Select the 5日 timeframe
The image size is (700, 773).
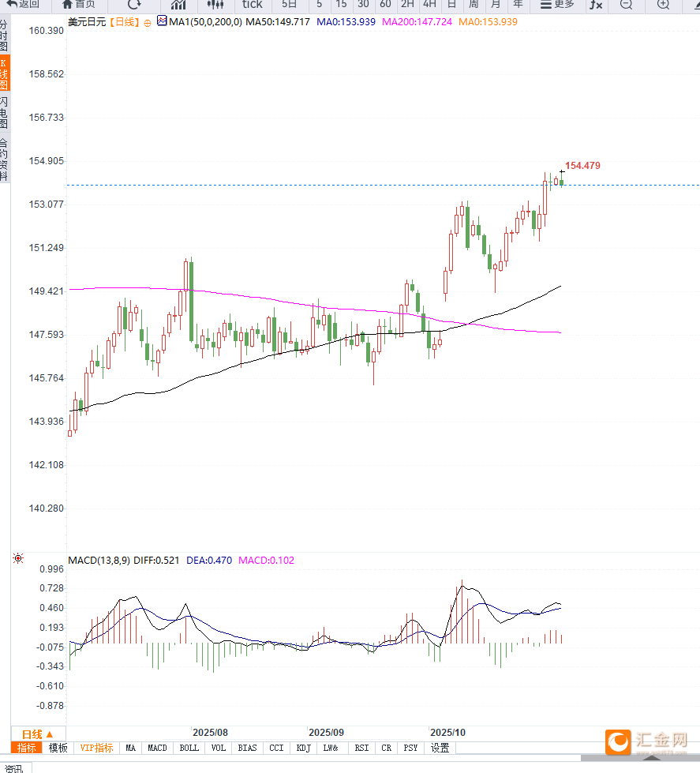[x=289, y=5]
